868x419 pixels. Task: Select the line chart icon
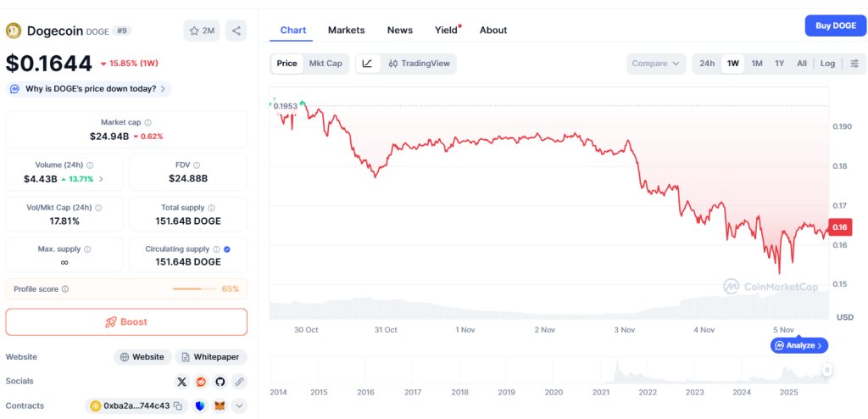[367, 64]
